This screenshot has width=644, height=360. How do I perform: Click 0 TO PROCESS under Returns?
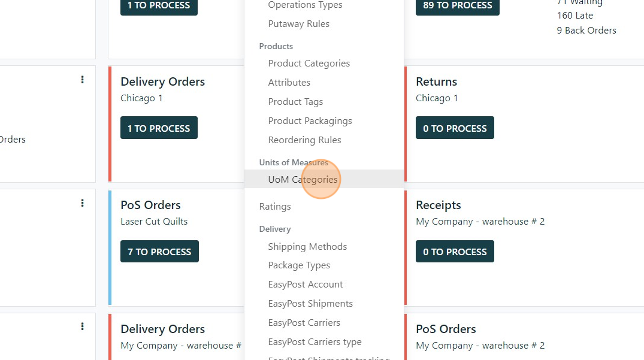point(455,128)
